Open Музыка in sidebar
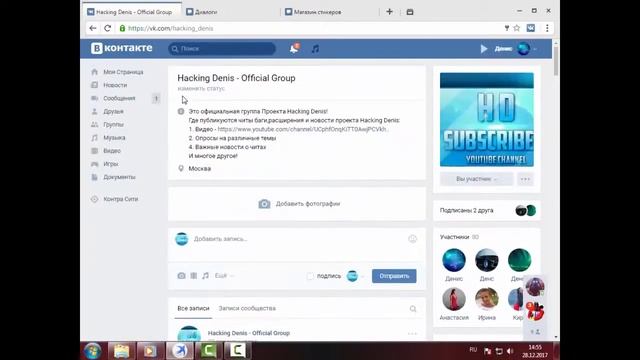Image resolution: width=640 pixels, height=360 pixels. [x=114, y=138]
